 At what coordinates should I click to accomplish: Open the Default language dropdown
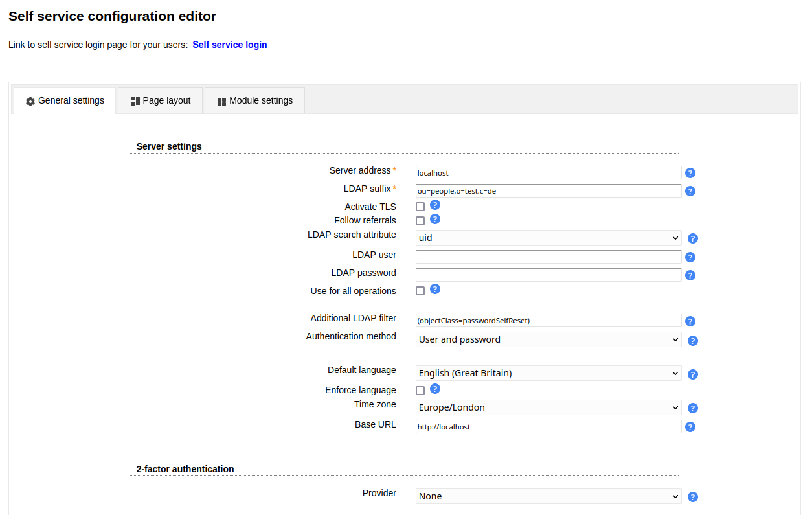coord(548,373)
